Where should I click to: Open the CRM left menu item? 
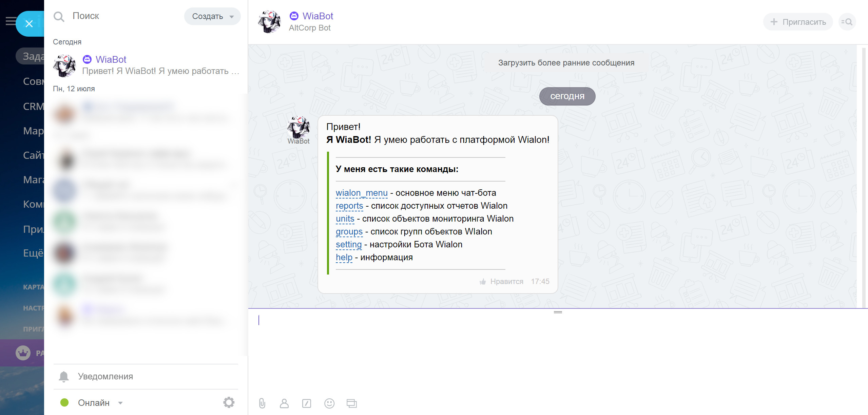[x=33, y=106]
